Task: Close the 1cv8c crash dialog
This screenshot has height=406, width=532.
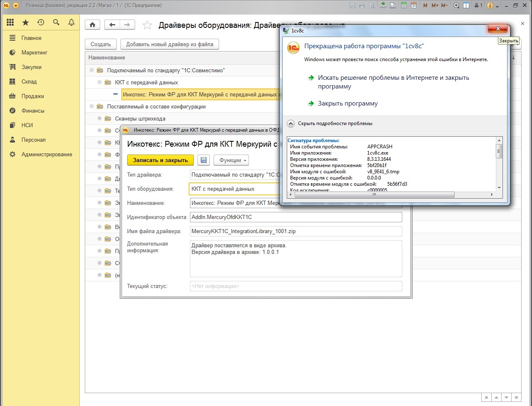Action: click(x=497, y=29)
